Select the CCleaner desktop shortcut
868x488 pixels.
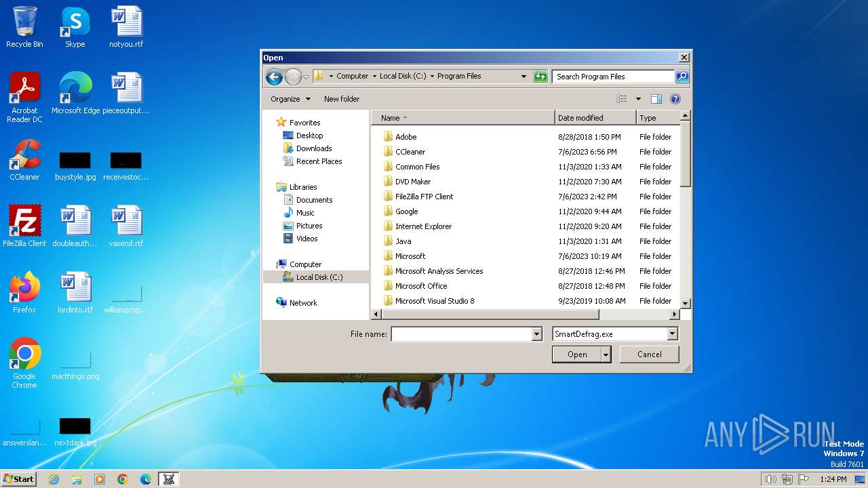click(24, 160)
